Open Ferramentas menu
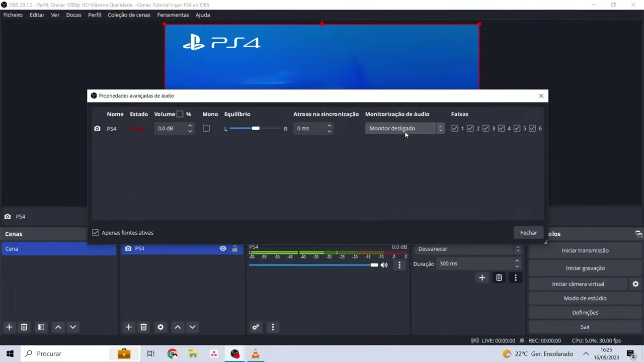Image resolution: width=644 pixels, height=362 pixels. [173, 15]
